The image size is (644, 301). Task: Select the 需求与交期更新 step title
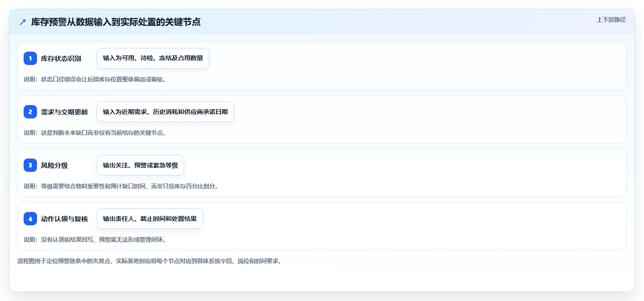tap(65, 112)
